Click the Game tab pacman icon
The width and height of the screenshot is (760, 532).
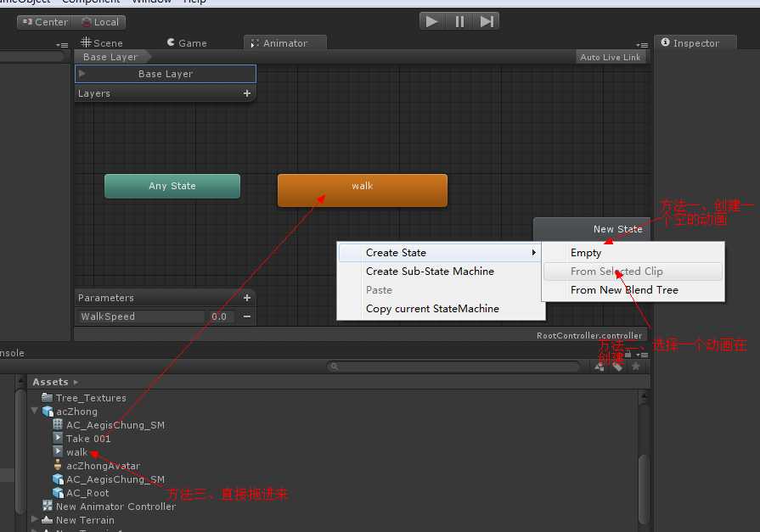coord(171,42)
